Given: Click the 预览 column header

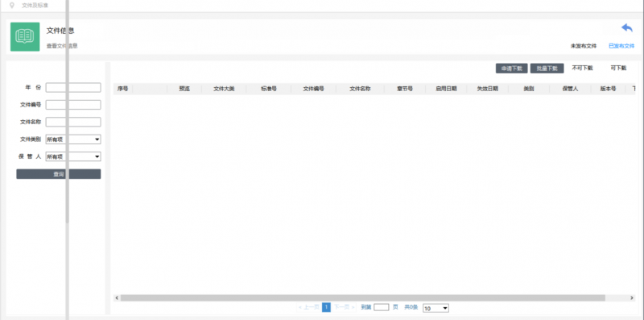Looking at the screenshot, I should [x=184, y=89].
